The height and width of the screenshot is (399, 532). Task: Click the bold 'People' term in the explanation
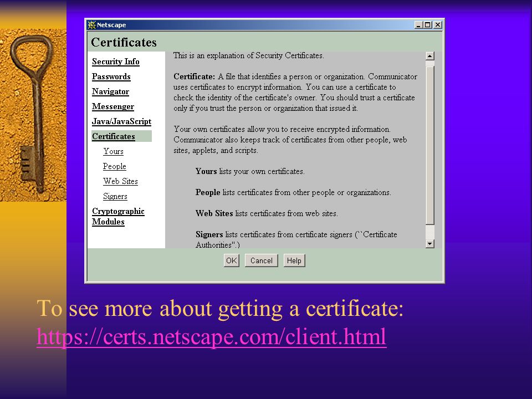pos(208,192)
